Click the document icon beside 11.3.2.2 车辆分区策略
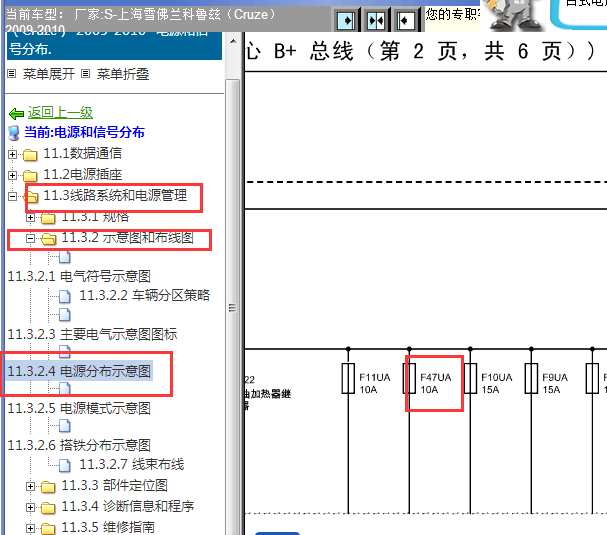This screenshot has width=607, height=535. 65,297
